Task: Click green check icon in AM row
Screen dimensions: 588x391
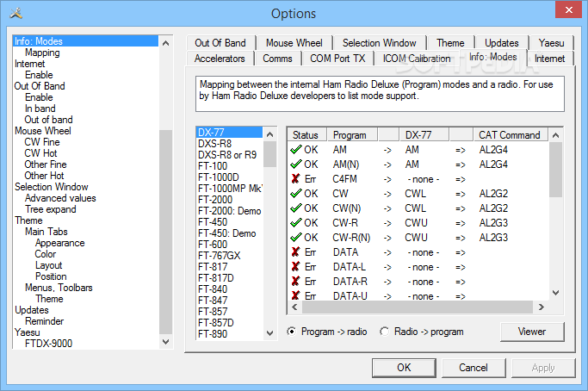Action: tap(296, 150)
